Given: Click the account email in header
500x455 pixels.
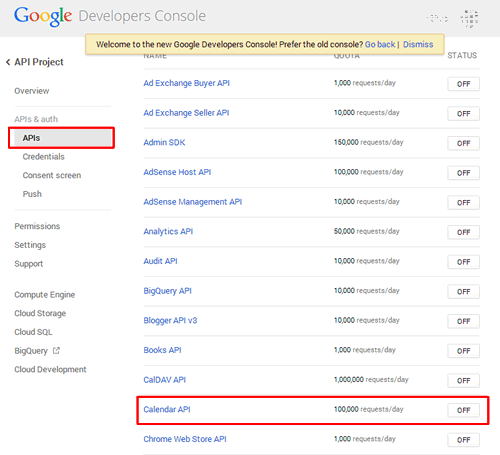Looking at the screenshot, I should pyautogui.click(x=437, y=18).
